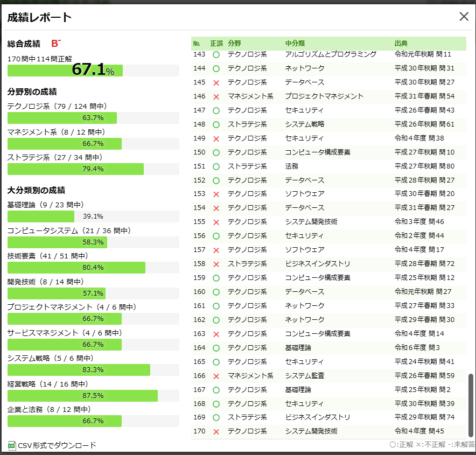Click the 総合成績 heading
Viewport: 476px width, 455px height.
pyautogui.click(x=24, y=44)
